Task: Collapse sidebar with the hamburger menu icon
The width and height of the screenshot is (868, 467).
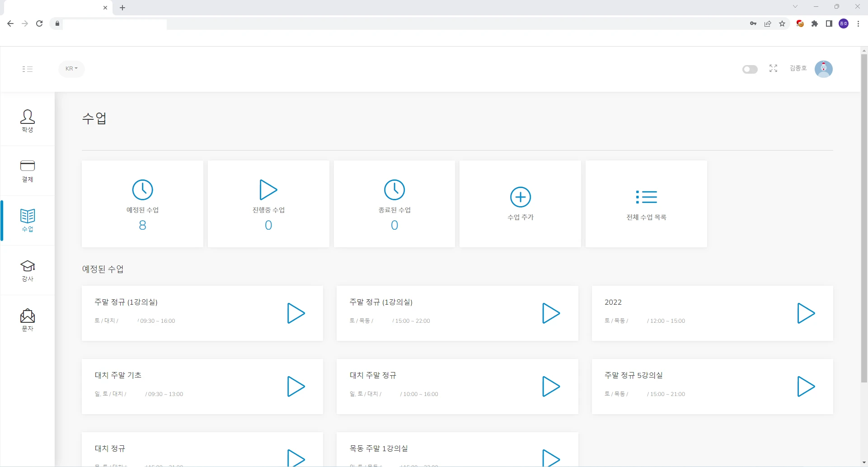Action: [x=28, y=69]
